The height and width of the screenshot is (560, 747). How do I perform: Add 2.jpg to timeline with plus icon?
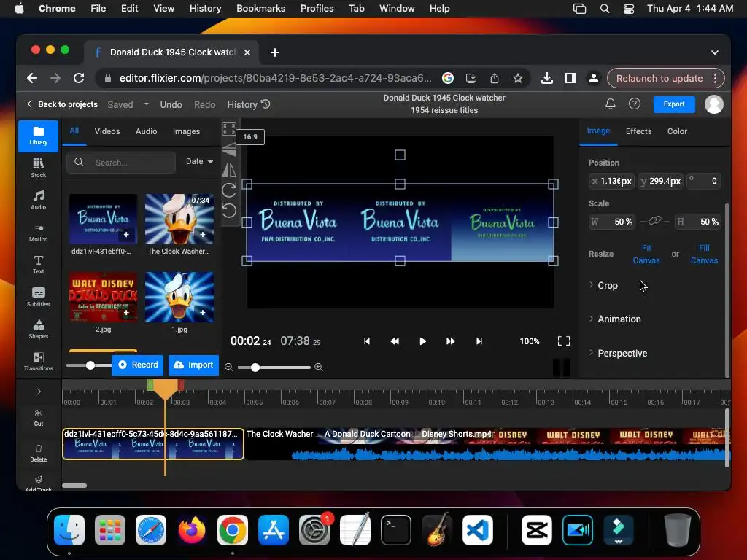tap(125, 312)
